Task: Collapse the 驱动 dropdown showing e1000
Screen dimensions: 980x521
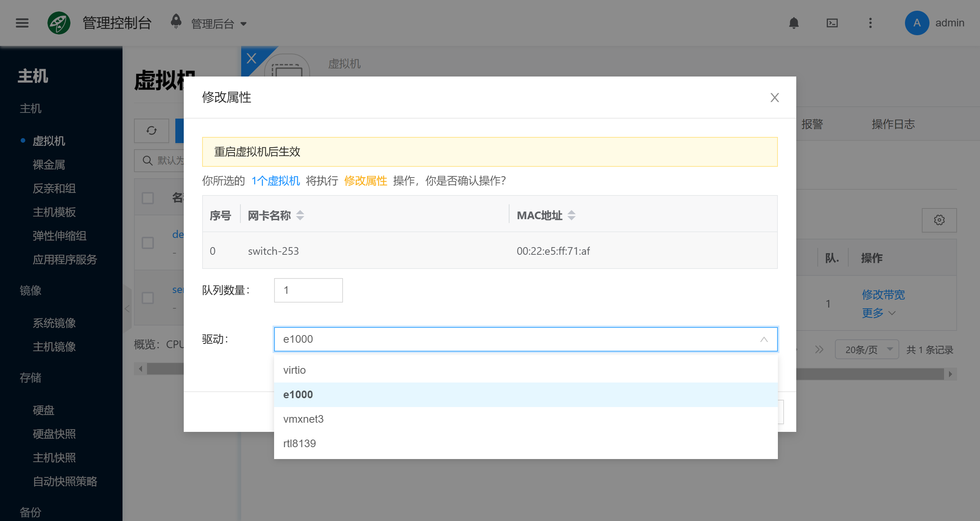Action: coord(526,339)
